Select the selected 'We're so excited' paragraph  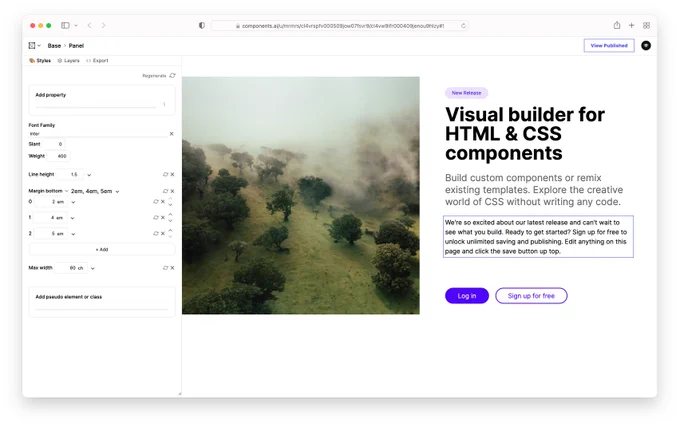click(538, 237)
